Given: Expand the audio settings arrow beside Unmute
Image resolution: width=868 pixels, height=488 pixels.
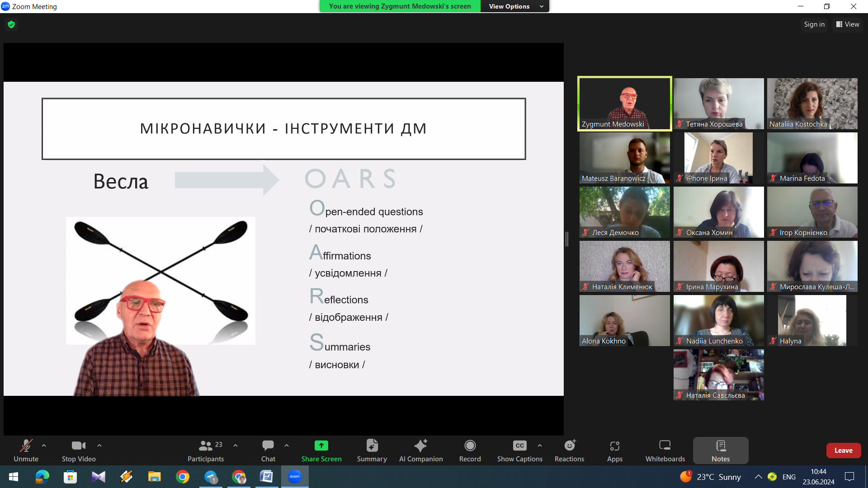Looking at the screenshot, I should tap(44, 446).
